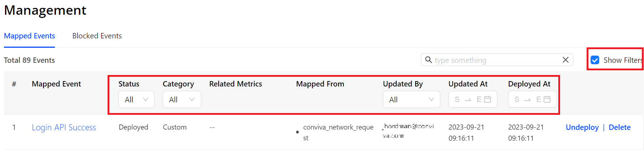The width and height of the screenshot is (644, 150).
Task: Delete the Login API Success event
Action: click(619, 127)
